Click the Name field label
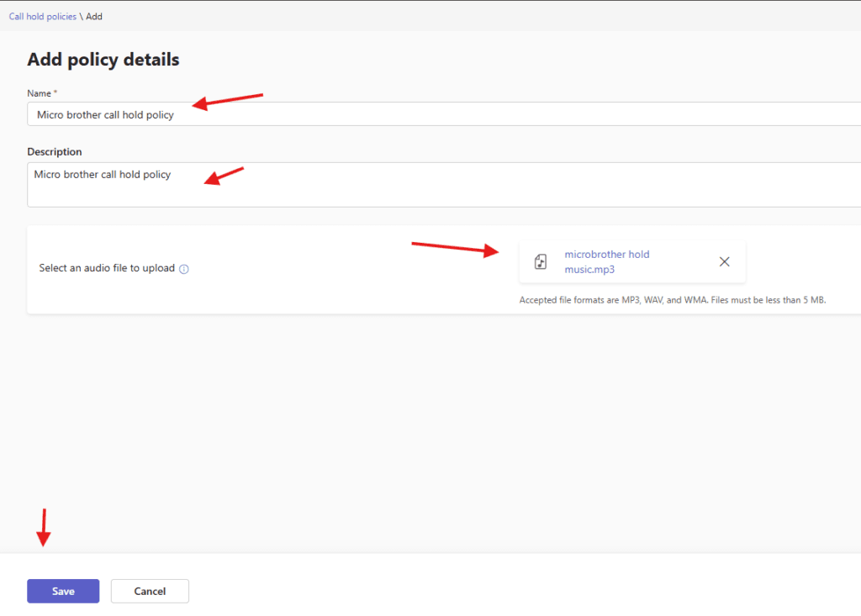Image resolution: width=861 pixels, height=616 pixels. point(39,93)
